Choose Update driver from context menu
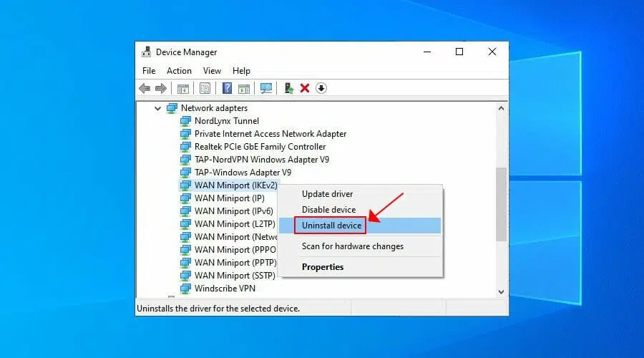This screenshot has width=644, height=358. point(327,194)
